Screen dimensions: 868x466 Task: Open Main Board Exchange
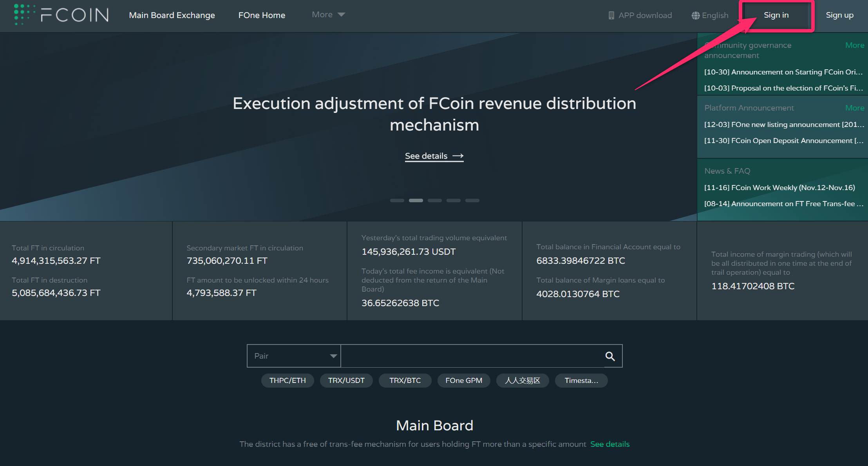tap(172, 15)
